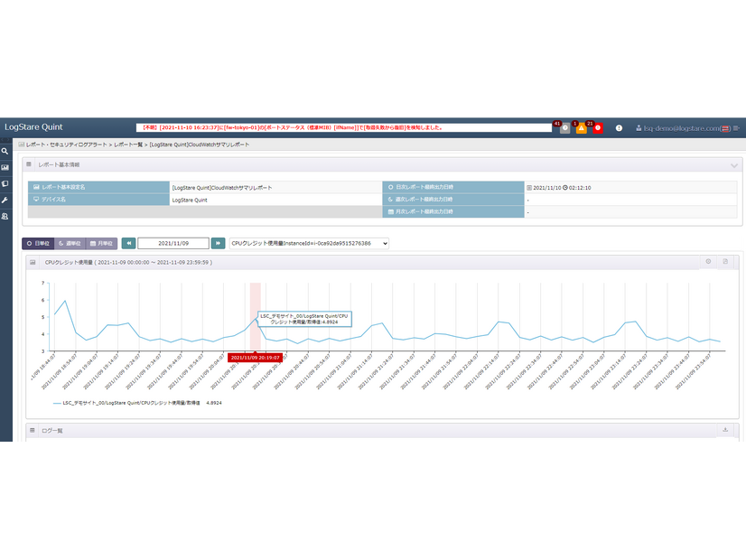Collapse the レポート基本情報 panel chevron
This screenshot has width=746, height=560.
tap(733, 165)
